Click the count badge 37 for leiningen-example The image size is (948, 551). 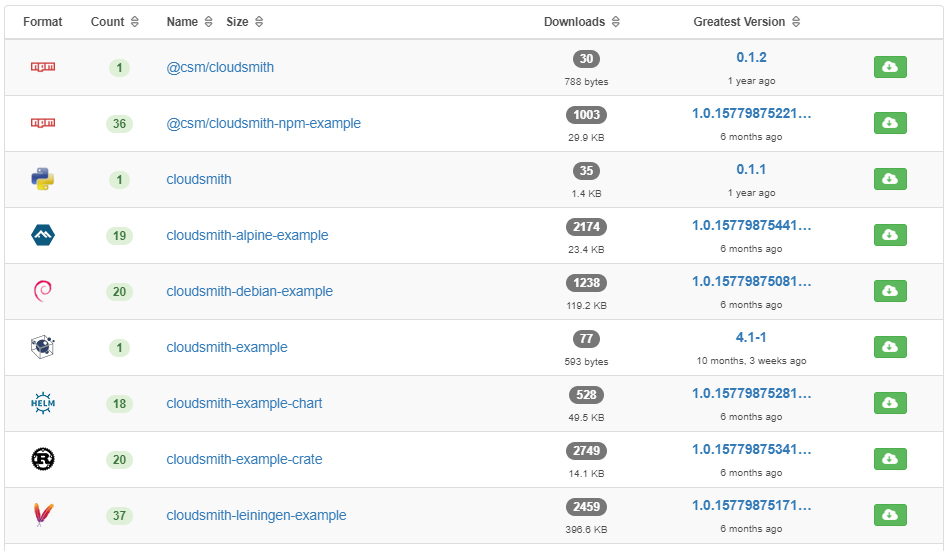pos(119,515)
